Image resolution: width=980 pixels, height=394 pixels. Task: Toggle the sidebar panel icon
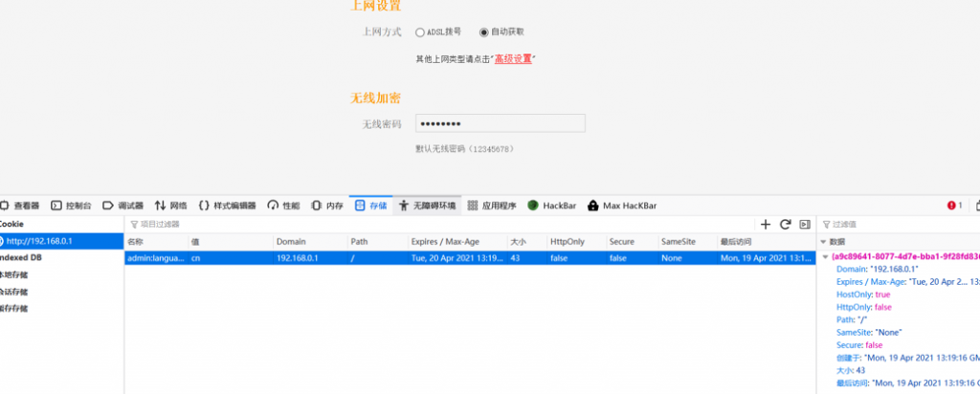(805, 224)
